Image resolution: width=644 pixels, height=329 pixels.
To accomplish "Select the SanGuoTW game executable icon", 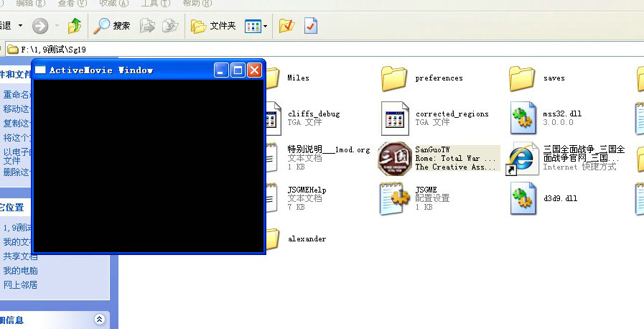I will pos(394,158).
